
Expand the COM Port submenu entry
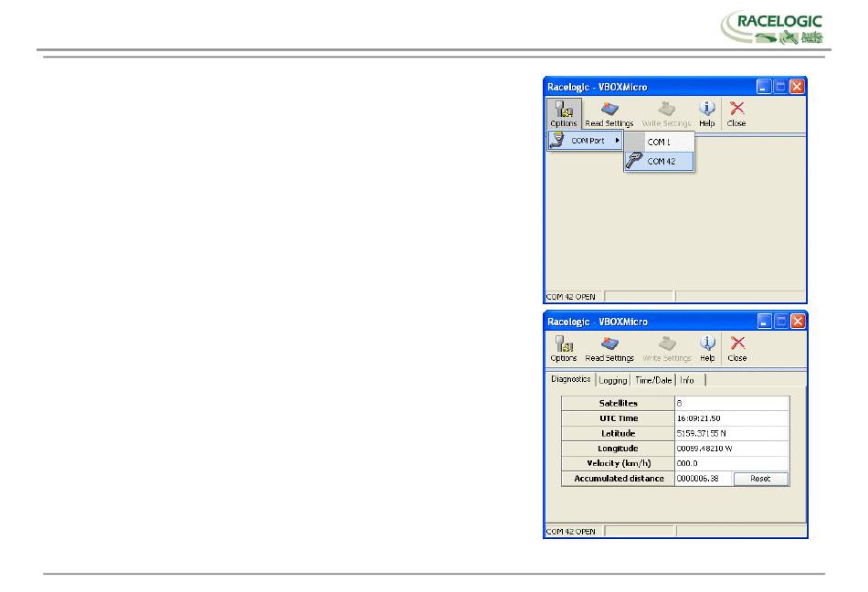[x=585, y=141]
